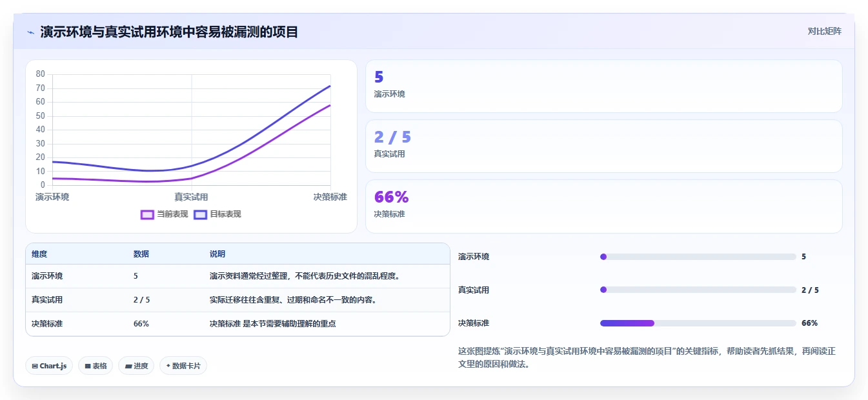Open the data card showing 5
The image size is (868, 400).
tap(604, 86)
